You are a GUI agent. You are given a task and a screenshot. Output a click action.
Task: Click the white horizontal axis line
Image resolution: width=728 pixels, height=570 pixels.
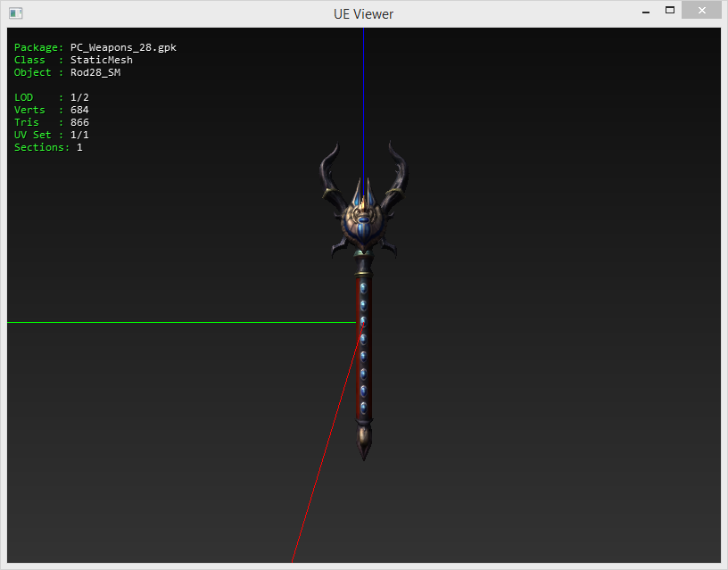point(178,322)
